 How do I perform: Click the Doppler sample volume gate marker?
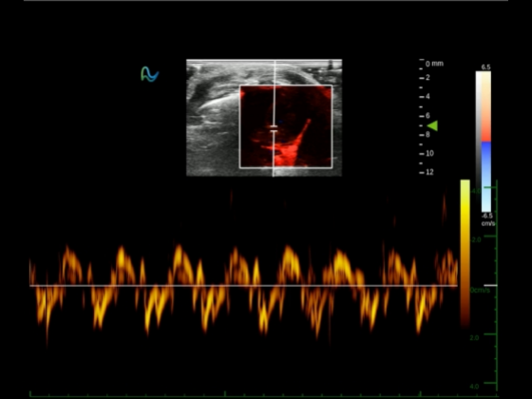pos(274,128)
